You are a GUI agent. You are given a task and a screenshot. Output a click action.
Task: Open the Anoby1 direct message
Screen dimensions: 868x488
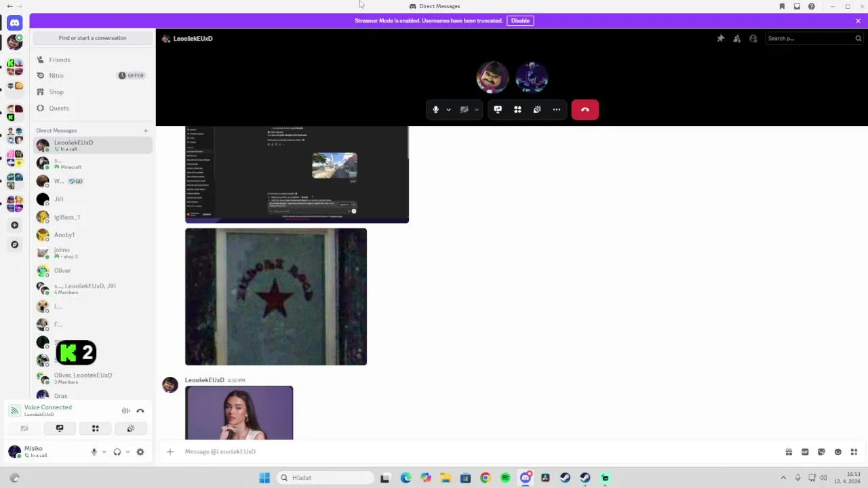[x=92, y=235]
